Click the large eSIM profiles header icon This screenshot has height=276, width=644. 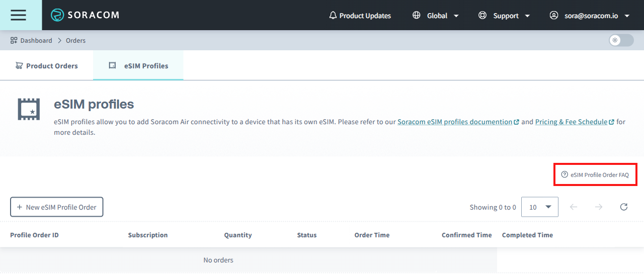[29, 109]
